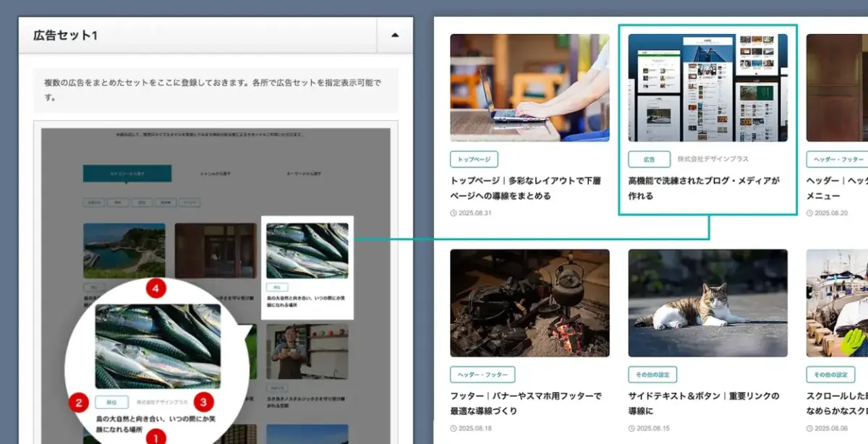Click the clock icon next to 2025.08.20
The height and width of the screenshot is (444, 868).
click(x=808, y=212)
